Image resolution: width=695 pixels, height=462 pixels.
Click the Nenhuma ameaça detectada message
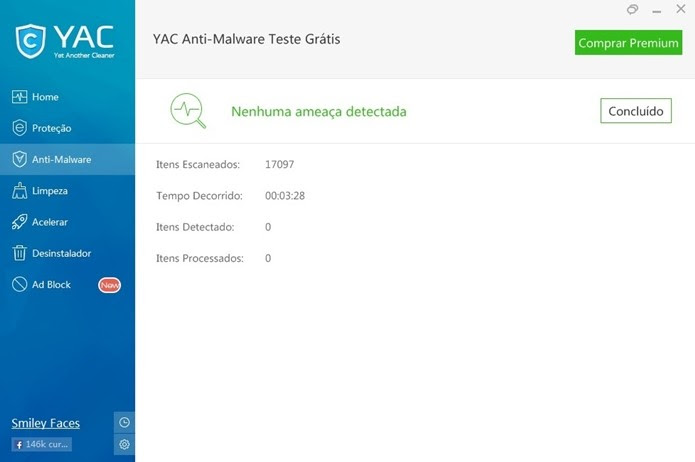pos(319,111)
